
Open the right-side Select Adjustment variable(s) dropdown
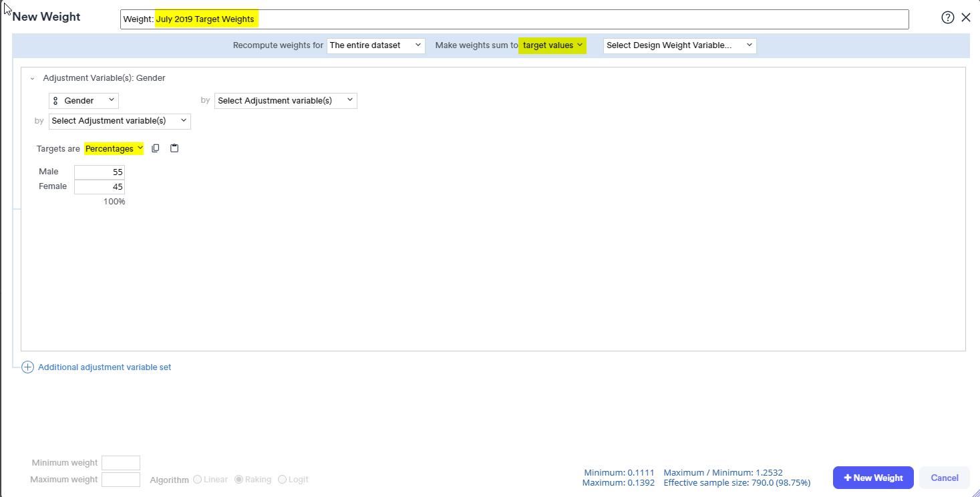286,101
